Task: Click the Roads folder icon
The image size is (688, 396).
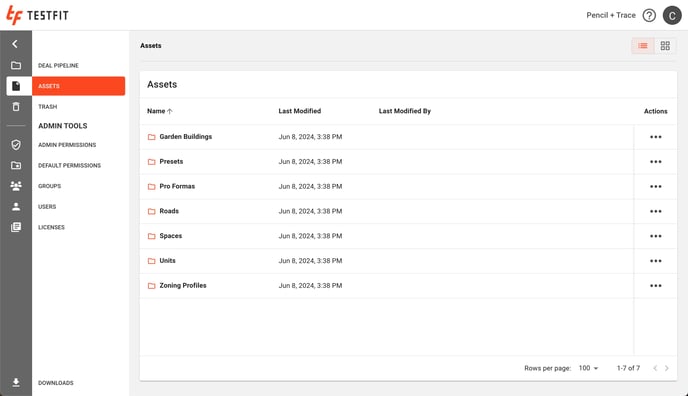Action: 151,211
